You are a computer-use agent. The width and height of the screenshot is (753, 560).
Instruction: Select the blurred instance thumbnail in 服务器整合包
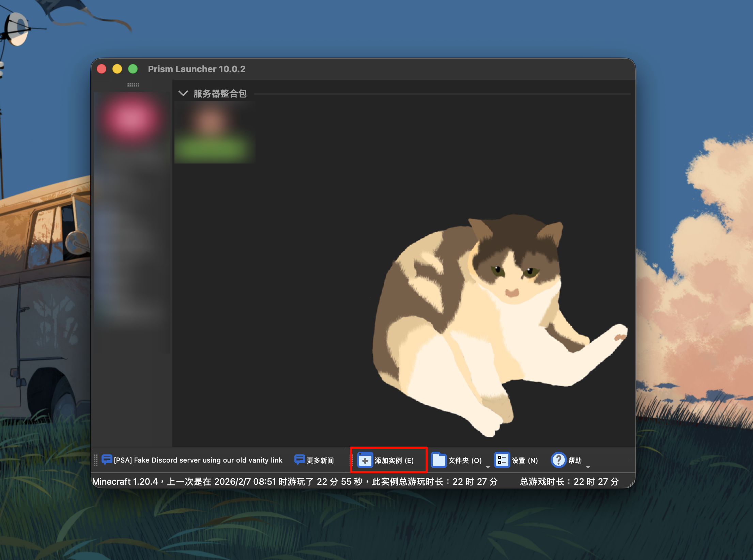(214, 133)
